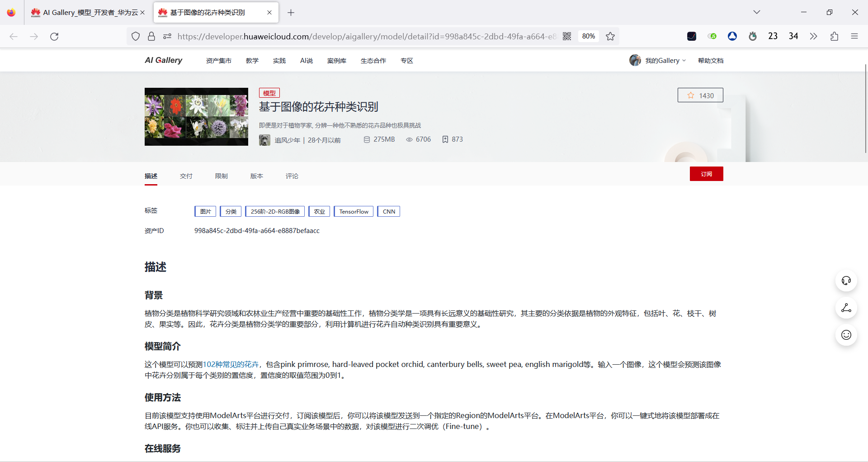This screenshot has width=868, height=462.
Task: Bookmark the page via address bar star
Action: pos(610,36)
